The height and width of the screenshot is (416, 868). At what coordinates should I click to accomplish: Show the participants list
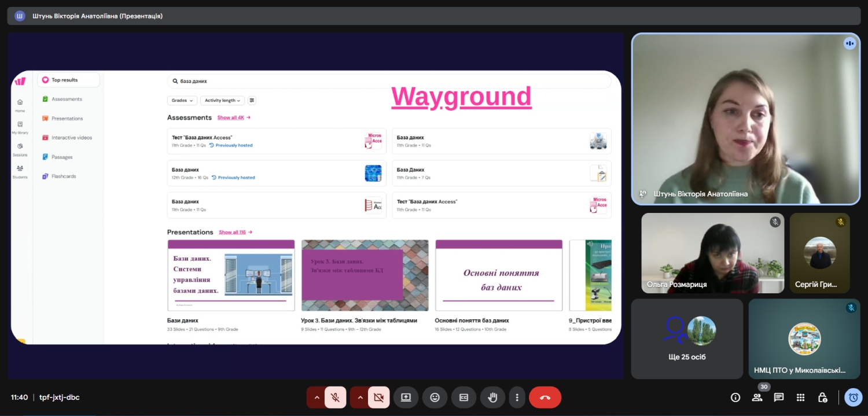point(757,397)
